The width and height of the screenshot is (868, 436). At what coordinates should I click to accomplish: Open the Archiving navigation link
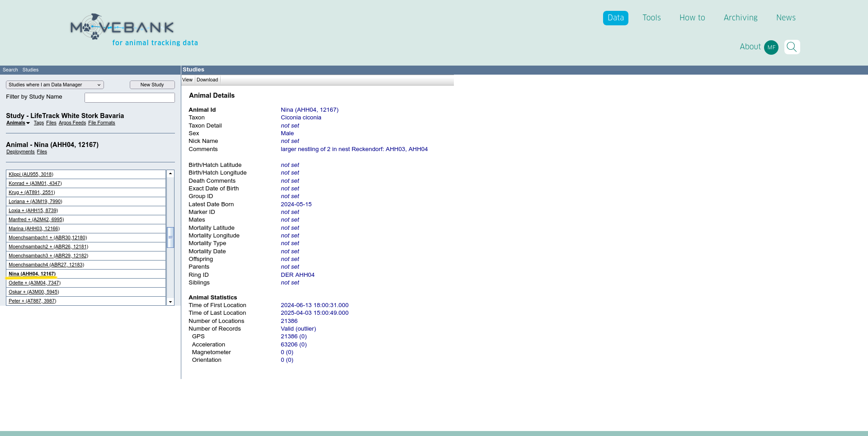tap(740, 18)
